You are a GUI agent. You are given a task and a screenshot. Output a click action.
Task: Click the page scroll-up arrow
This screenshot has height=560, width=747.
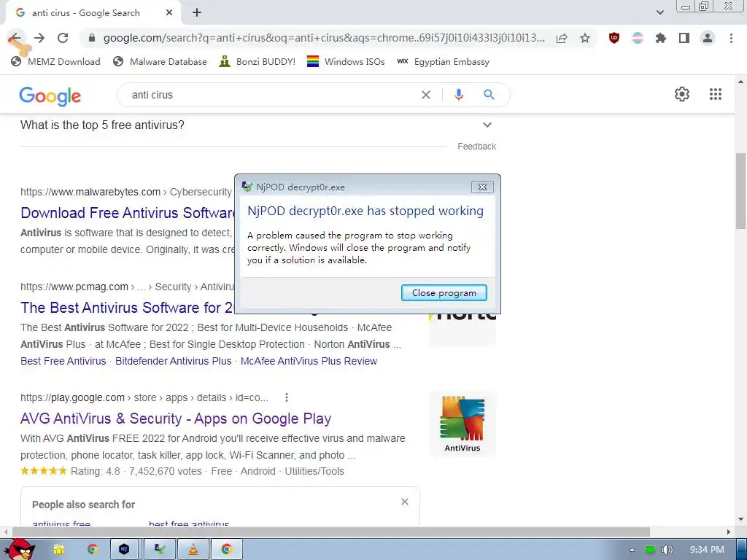[x=740, y=82]
